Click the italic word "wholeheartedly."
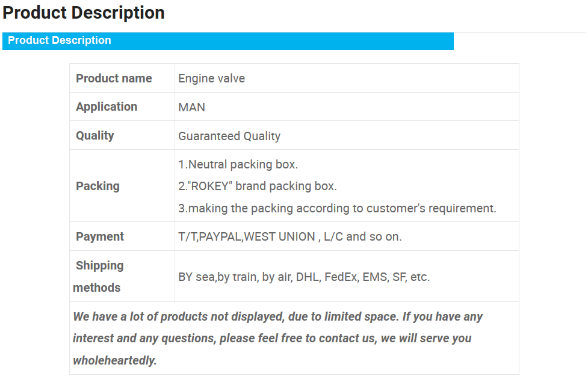 pyautogui.click(x=114, y=360)
